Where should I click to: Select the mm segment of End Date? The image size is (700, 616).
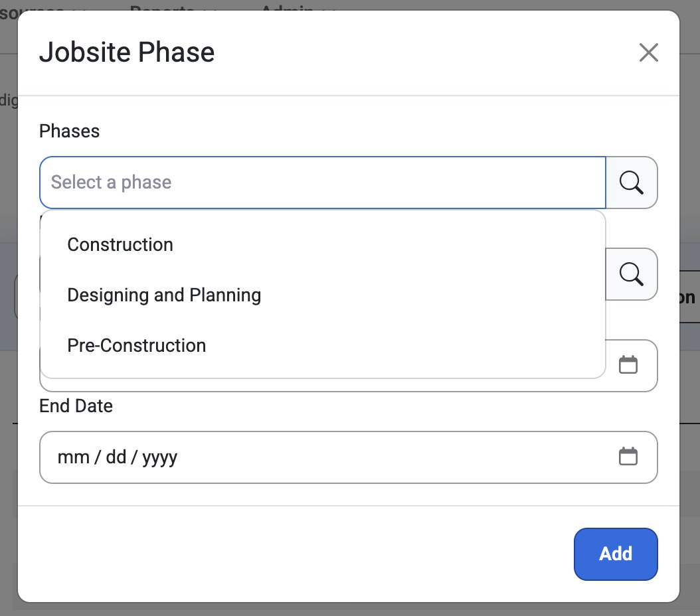[74, 457]
